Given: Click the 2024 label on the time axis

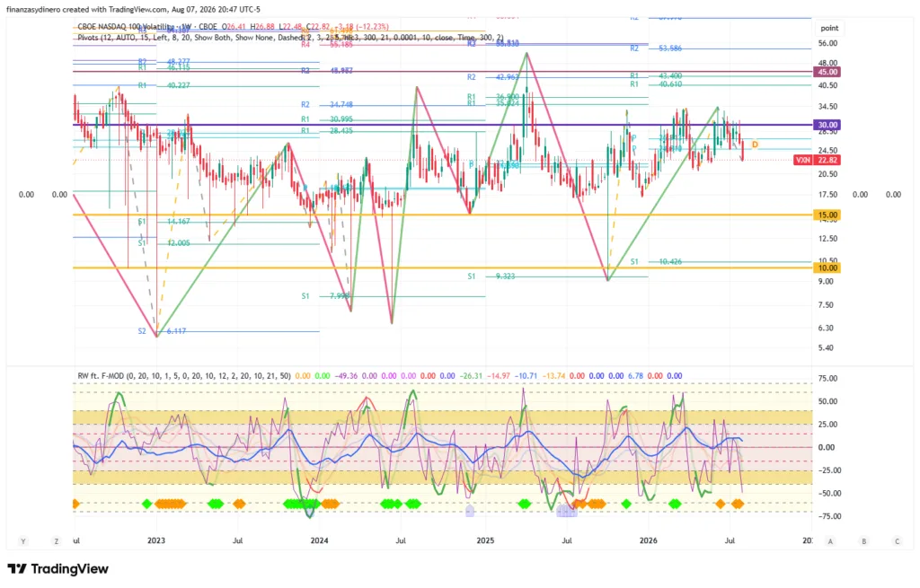Looking at the screenshot, I should 319,540.
